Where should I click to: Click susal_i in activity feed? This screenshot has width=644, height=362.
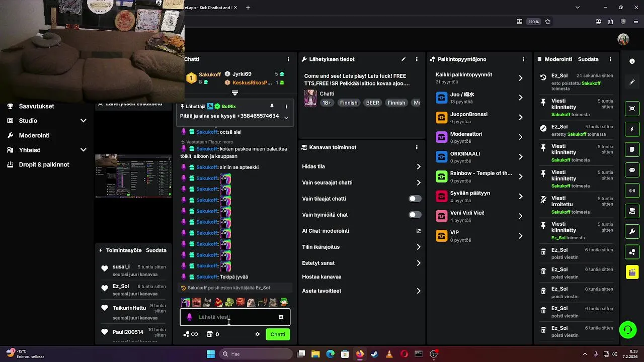[x=121, y=266]
